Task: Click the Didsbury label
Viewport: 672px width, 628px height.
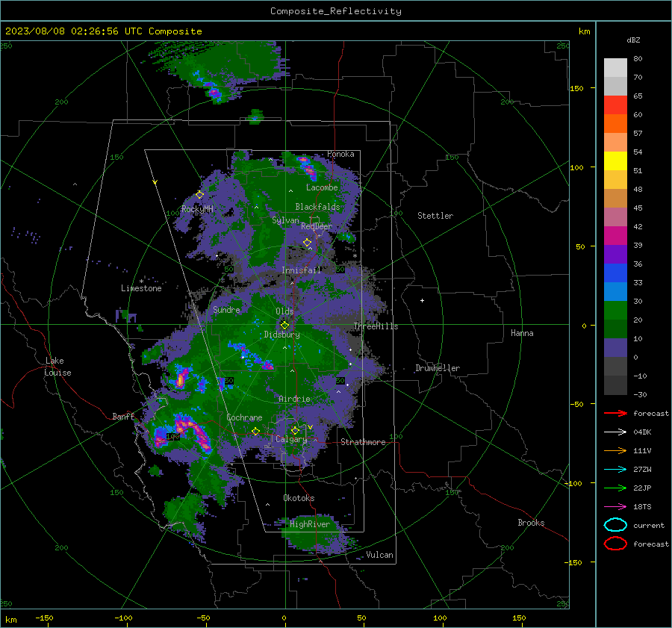Action: pos(281,335)
